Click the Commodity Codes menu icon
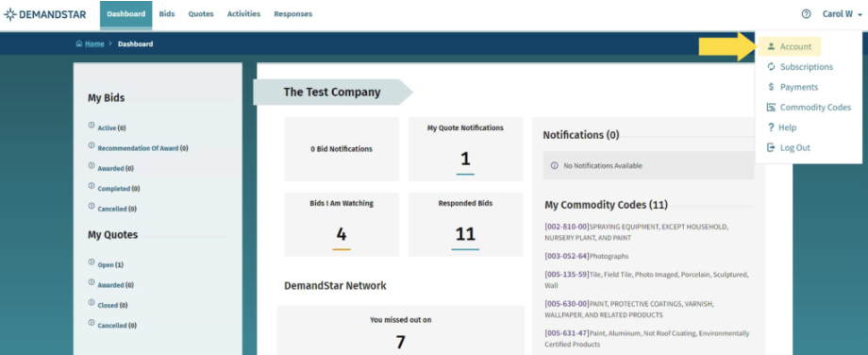Screen dimensions: 868x355 pyautogui.click(x=771, y=108)
